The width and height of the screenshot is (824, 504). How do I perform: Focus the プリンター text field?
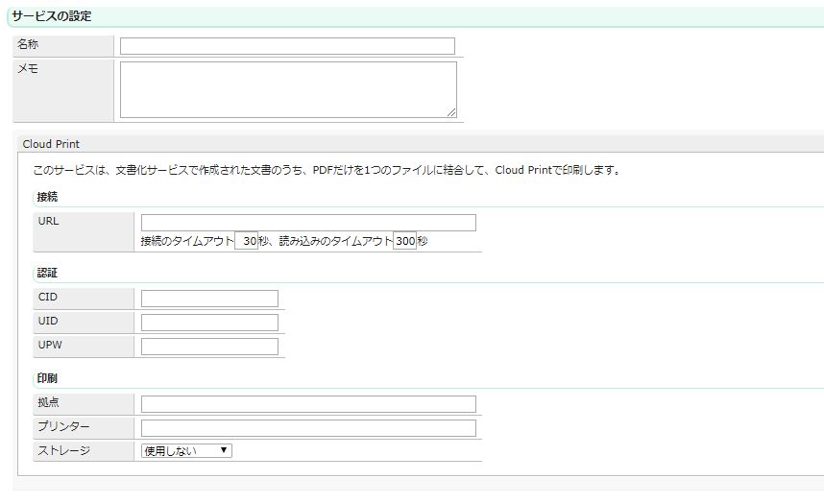[x=307, y=428]
